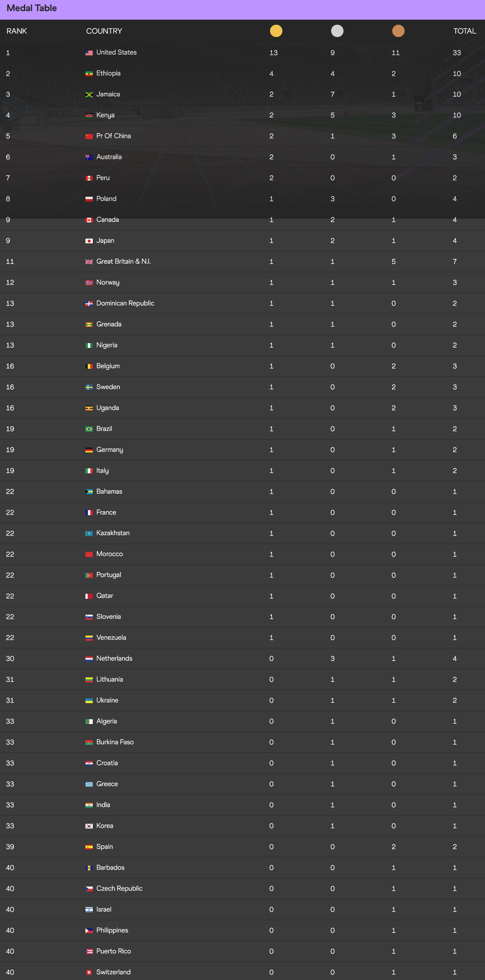Image resolution: width=485 pixels, height=980 pixels.
Task: Select the Netherlands country name
Action: (x=114, y=658)
